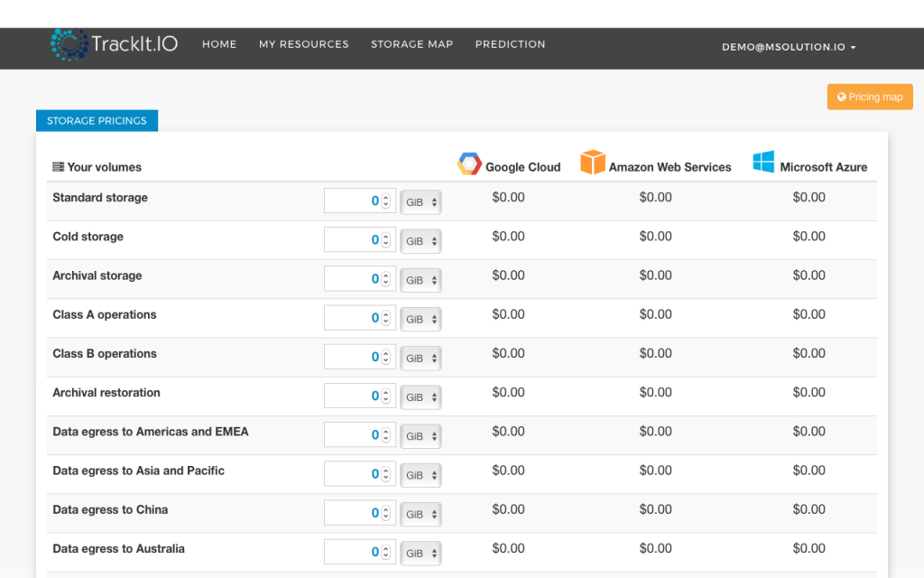Click the Class B operations stepper arrows
The width and height of the screenshot is (924, 578).
pos(386,357)
